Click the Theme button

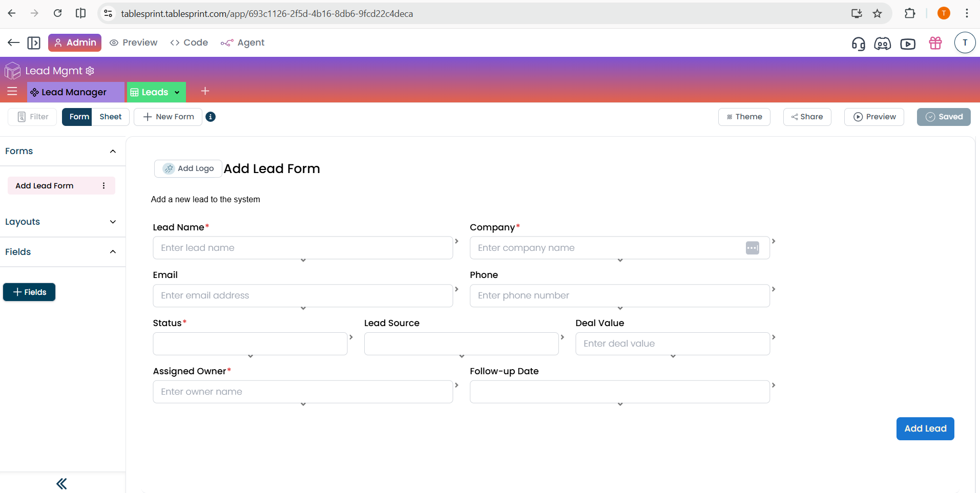pos(744,117)
